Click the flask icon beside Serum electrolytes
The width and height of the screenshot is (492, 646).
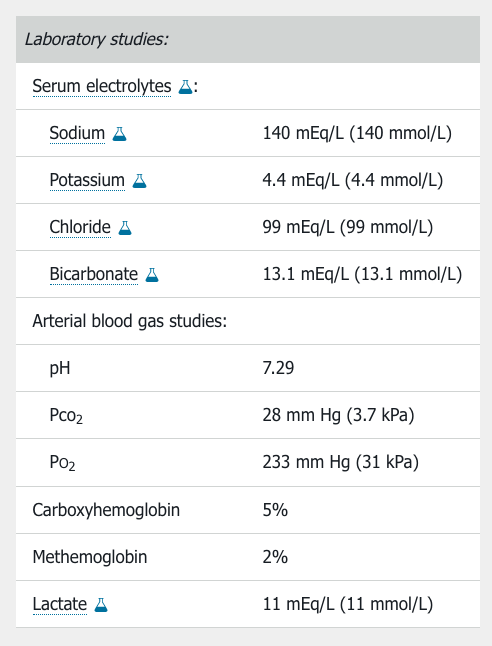(x=185, y=87)
